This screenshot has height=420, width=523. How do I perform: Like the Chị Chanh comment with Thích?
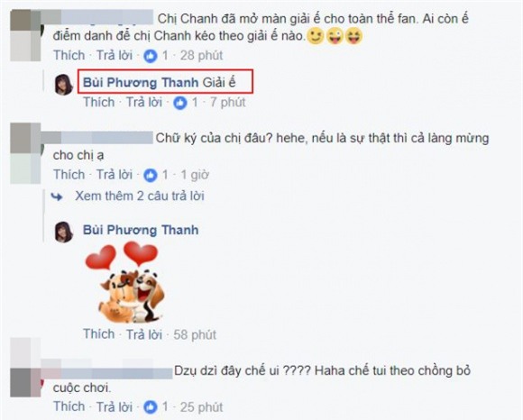pyautogui.click(x=69, y=55)
